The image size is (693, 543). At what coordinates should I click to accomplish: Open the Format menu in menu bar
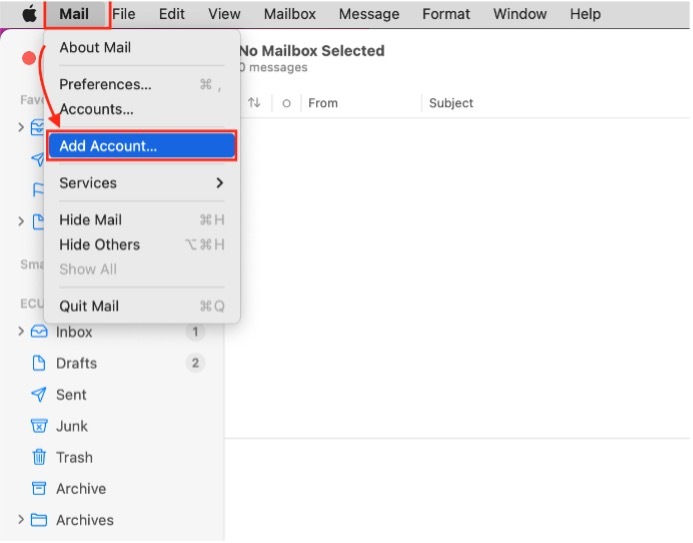click(446, 14)
